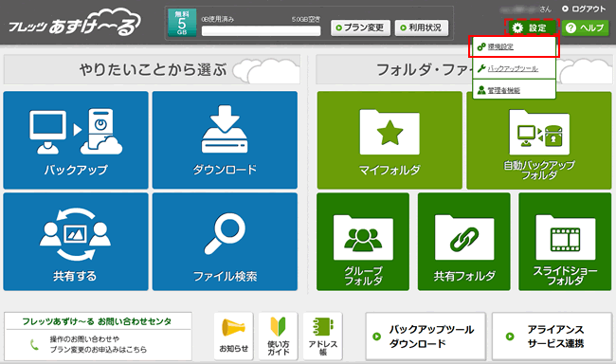616x364 pixels.
Task: Select 管理者機能 from settings menu
Action: [514, 90]
